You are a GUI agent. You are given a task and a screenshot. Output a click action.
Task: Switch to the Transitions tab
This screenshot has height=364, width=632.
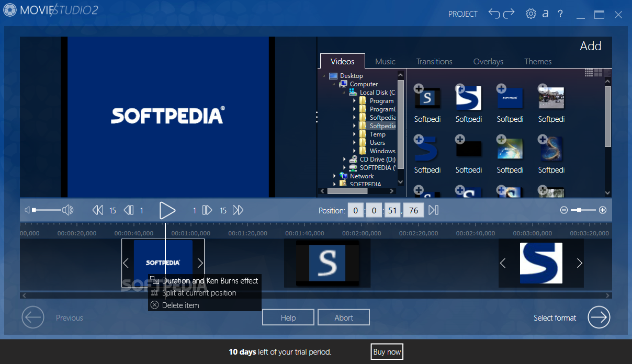[x=434, y=61]
